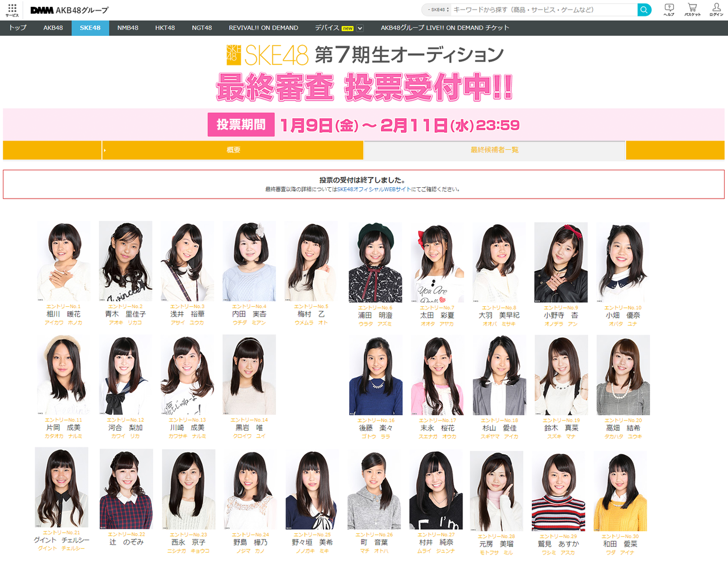The width and height of the screenshot is (728, 576).
Task: Open the photo for エントリーNo.11
Action: click(x=64, y=375)
